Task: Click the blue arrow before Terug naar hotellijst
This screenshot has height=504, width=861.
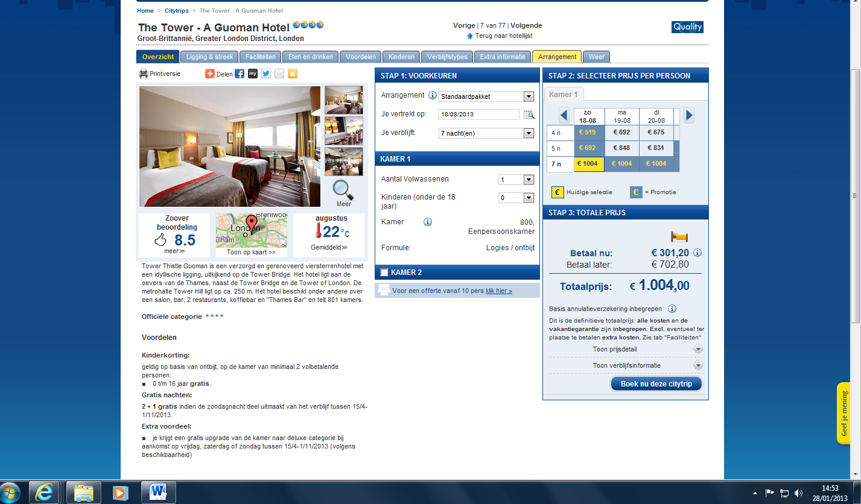Action: tap(470, 36)
